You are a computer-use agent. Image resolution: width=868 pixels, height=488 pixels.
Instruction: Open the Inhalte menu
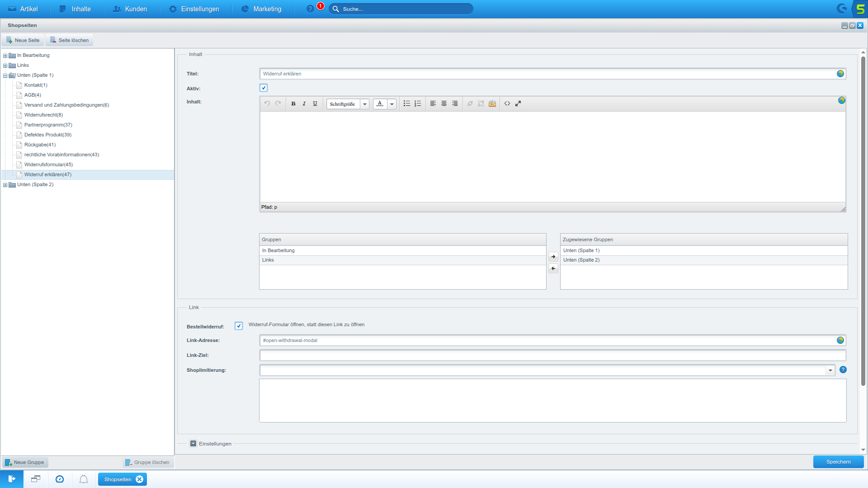(x=75, y=9)
